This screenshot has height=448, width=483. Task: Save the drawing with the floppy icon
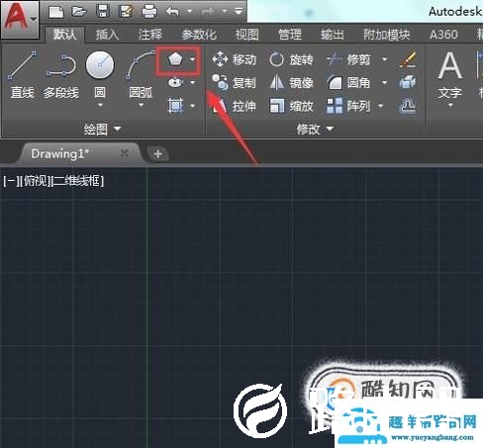102,12
